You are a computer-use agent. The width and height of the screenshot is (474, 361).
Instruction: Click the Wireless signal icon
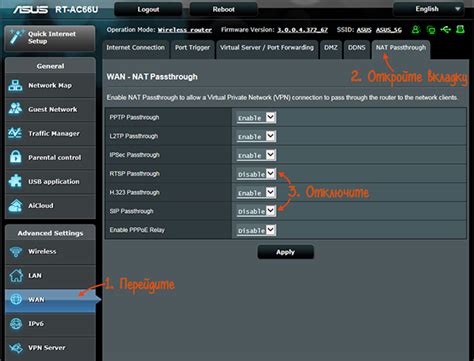[15, 252]
